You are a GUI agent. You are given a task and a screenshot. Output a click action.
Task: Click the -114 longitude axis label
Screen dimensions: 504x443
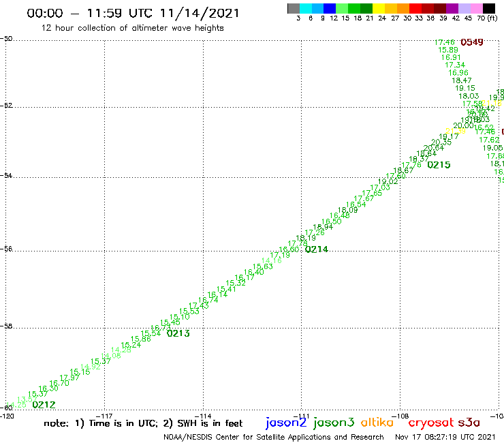[x=203, y=416]
